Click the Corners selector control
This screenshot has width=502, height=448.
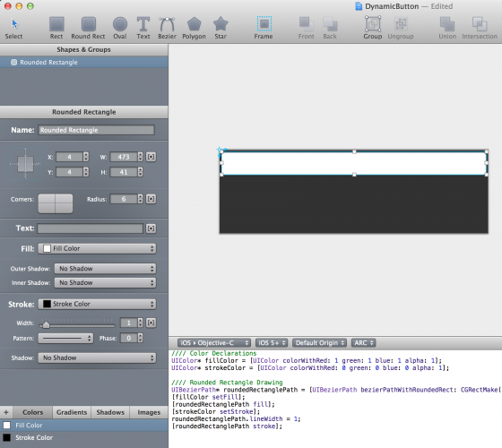[56, 203]
